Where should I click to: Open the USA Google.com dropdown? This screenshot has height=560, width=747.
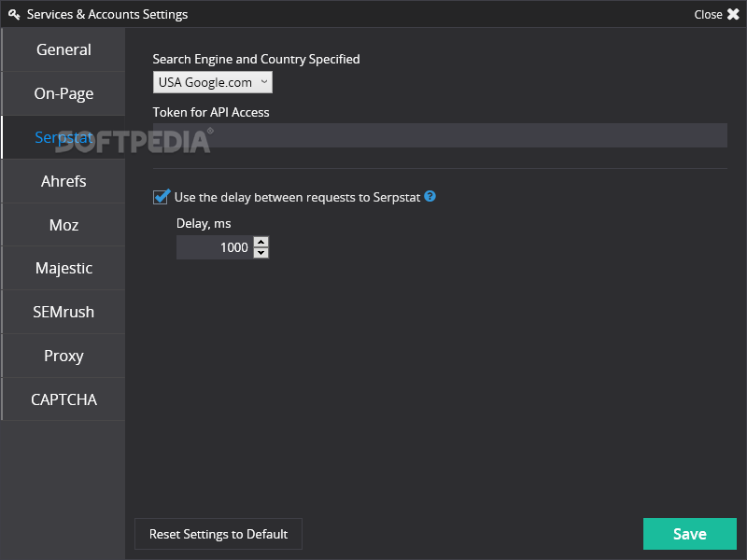[x=213, y=82]
